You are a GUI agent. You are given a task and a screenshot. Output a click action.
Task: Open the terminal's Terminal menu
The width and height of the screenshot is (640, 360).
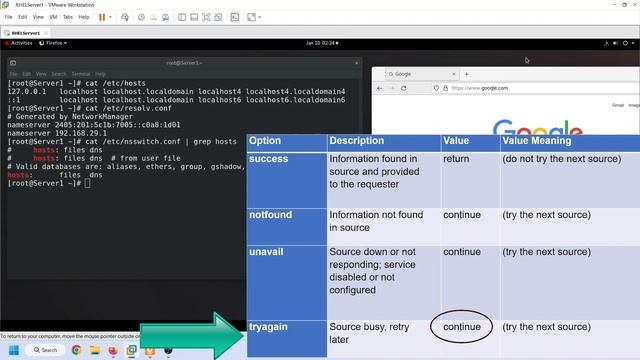click(80, 74)
